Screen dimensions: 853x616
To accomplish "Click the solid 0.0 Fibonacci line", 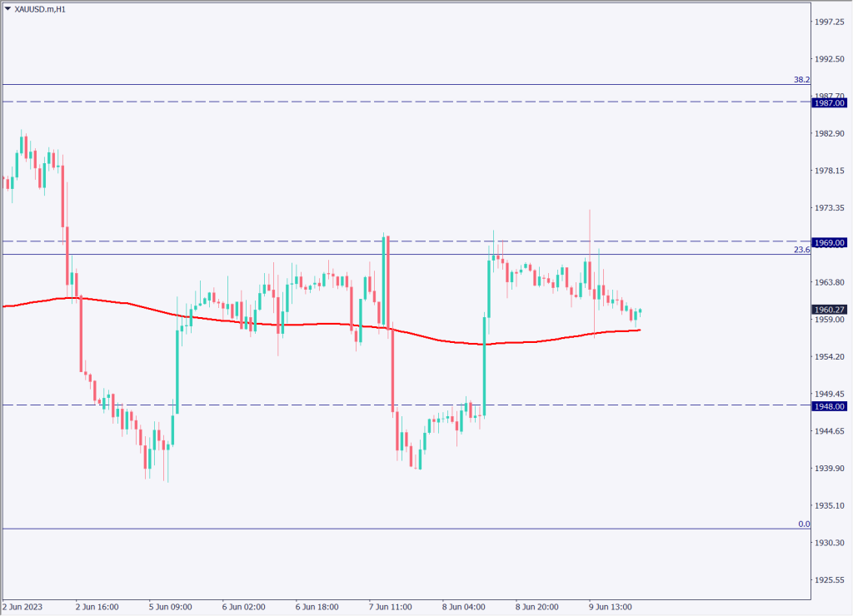I will (417, 529).
